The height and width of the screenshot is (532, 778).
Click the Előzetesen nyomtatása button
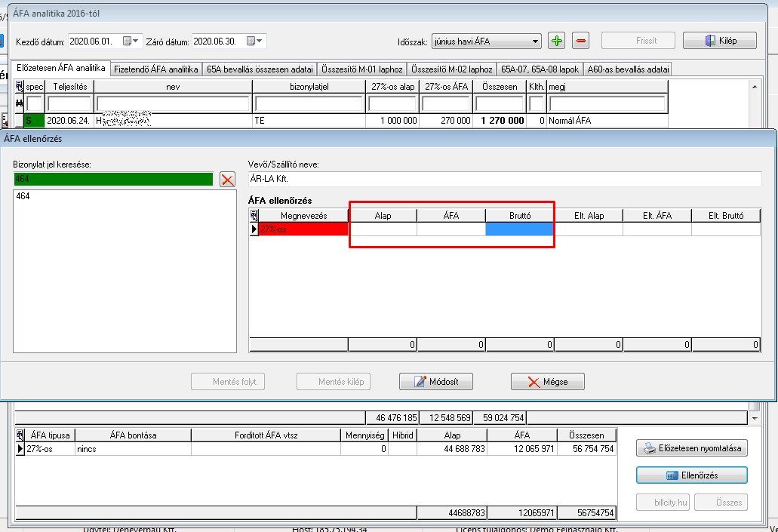pyautogui.click(x=692, y=448)
